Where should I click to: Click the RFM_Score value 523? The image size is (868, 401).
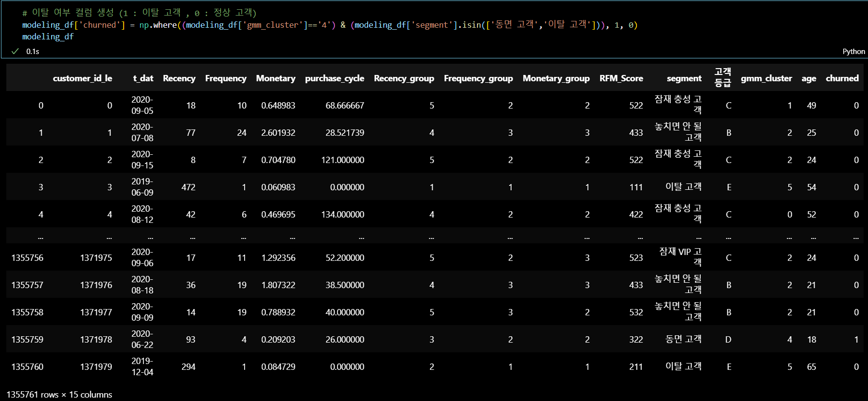(636, 258)
